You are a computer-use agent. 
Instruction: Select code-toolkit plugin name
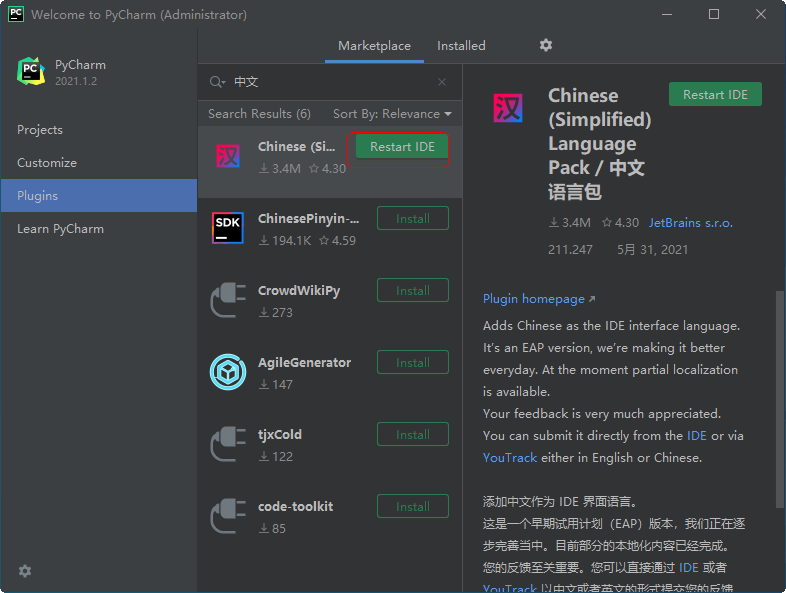[295, 506]
